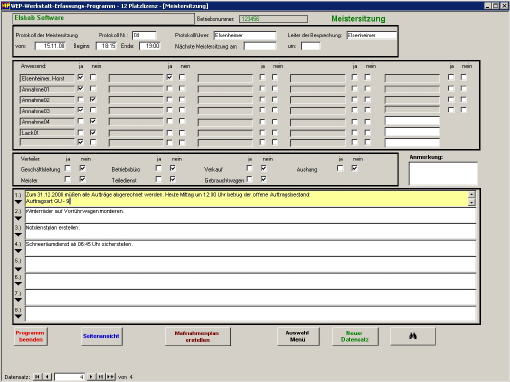Click scroll-down arrow in agenda item 1 field

point(472,202)
